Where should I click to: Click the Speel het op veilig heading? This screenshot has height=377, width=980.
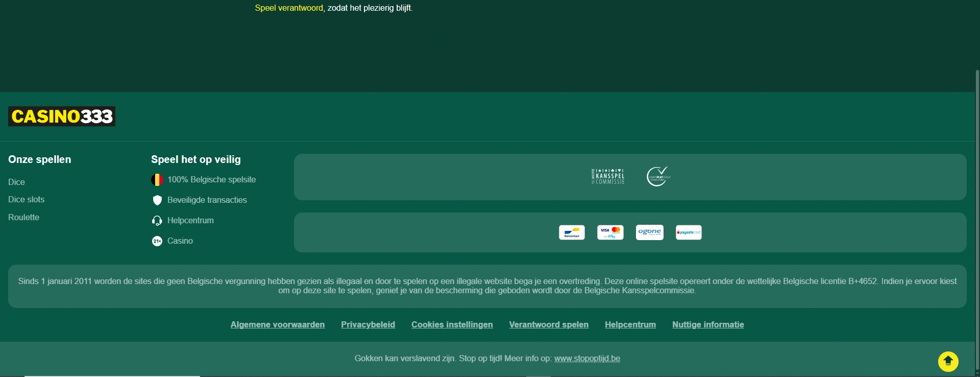click(x=196, y=159)
